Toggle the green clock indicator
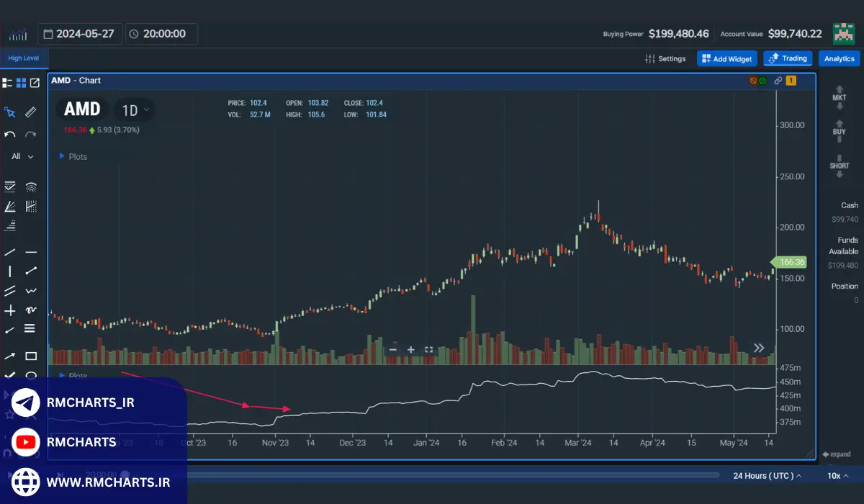 coord(762,81)
